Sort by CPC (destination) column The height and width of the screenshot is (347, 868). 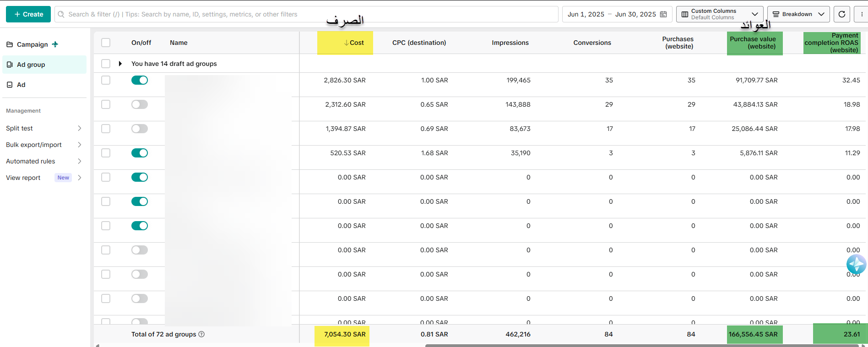click(419, 43)
